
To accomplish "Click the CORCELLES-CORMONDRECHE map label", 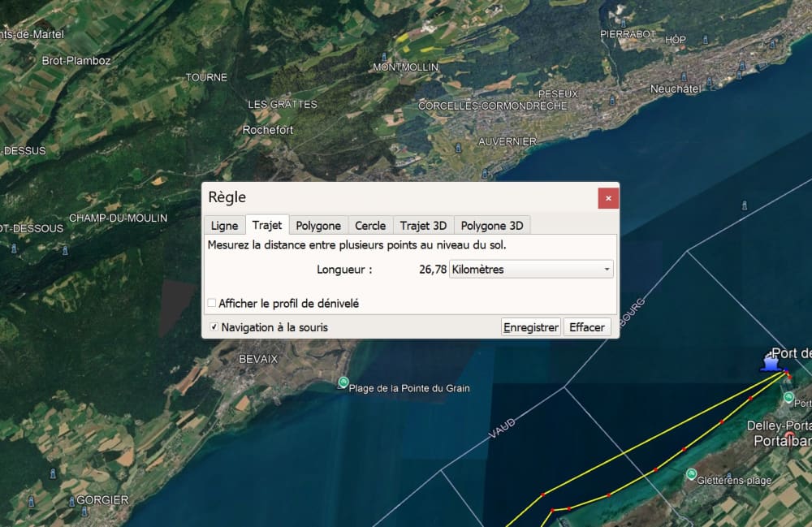I will pyautogui.click(x=493, y=106).
